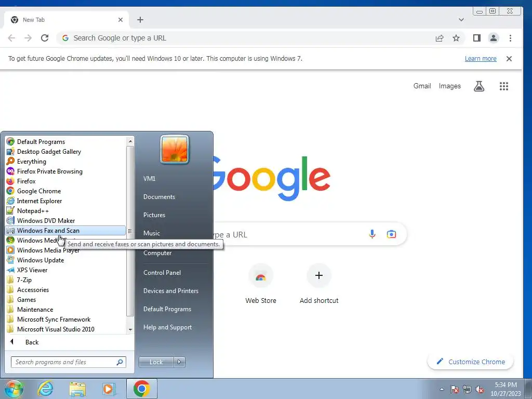
Task: Share this page icon in address bar
Action: 440,38
